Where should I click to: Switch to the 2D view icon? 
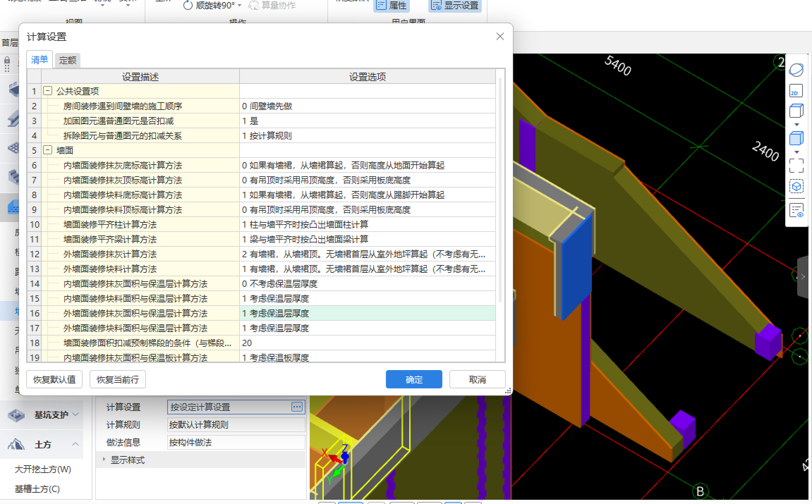[x=796, y=91]
